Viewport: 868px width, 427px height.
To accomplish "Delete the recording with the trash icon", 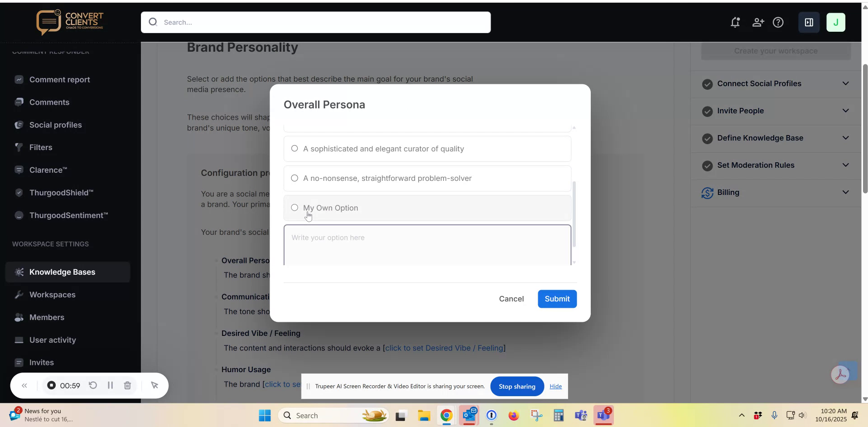I will click(127, 385).
